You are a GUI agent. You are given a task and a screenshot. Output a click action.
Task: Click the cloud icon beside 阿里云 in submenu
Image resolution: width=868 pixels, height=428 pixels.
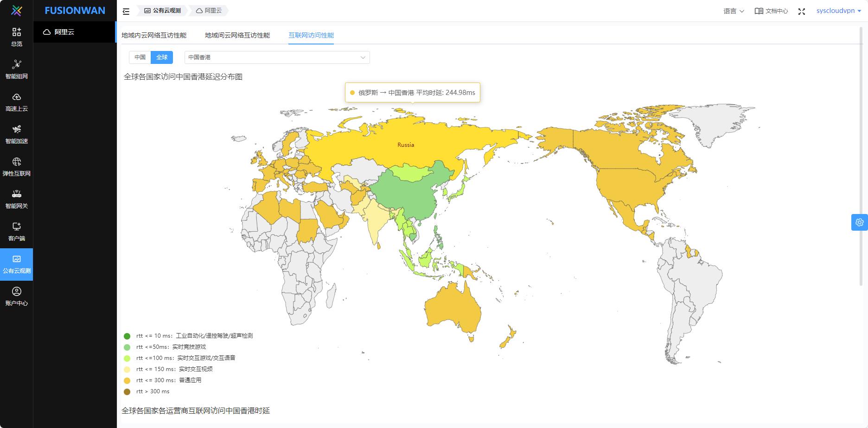click(x=47, y=32)
